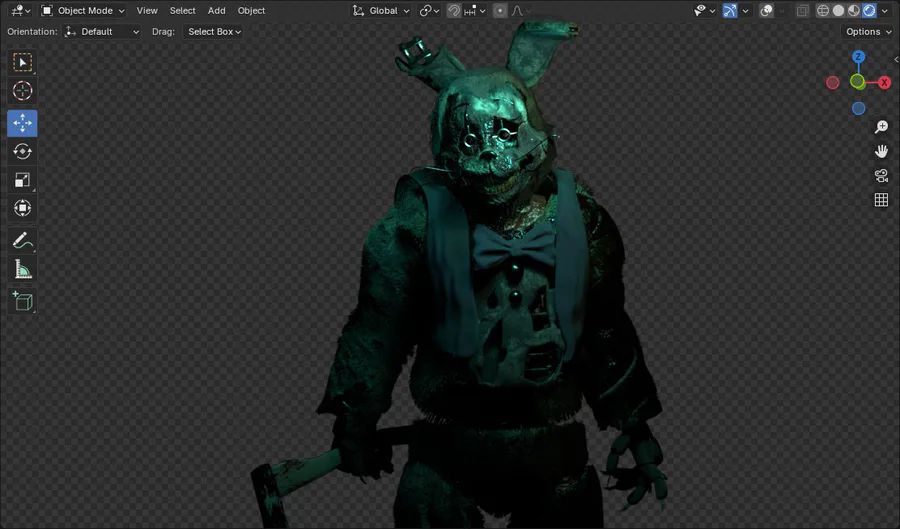900x529 pixels.
Task: Toggle proportional editing
Action: [x=500, y=10]
